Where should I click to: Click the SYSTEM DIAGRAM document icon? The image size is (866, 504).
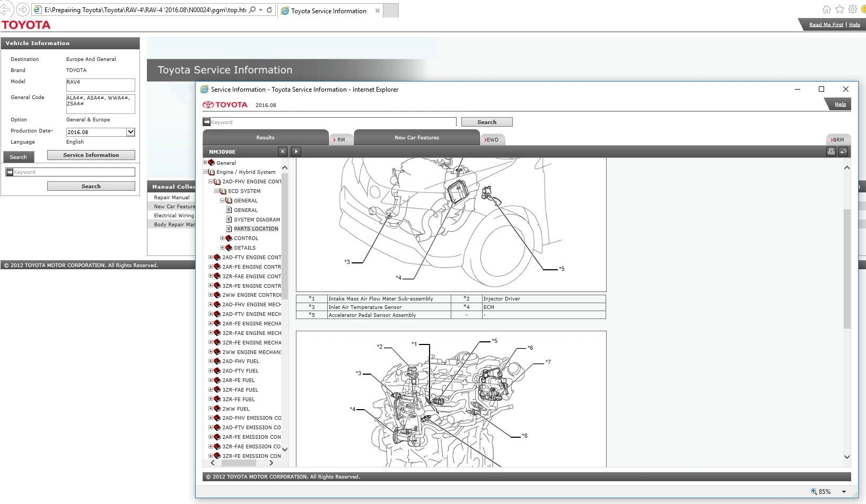coord(229,219)
